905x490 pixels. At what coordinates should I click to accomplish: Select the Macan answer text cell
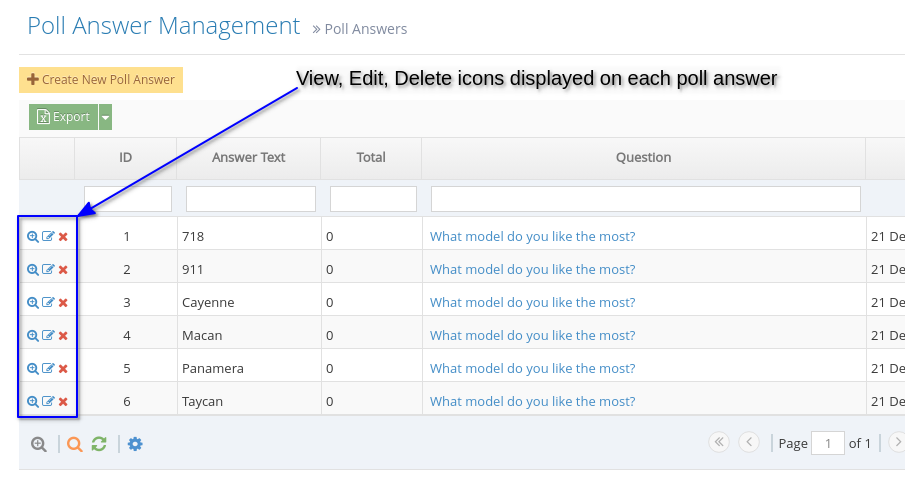pyautogui.click(x=249, y=335)
